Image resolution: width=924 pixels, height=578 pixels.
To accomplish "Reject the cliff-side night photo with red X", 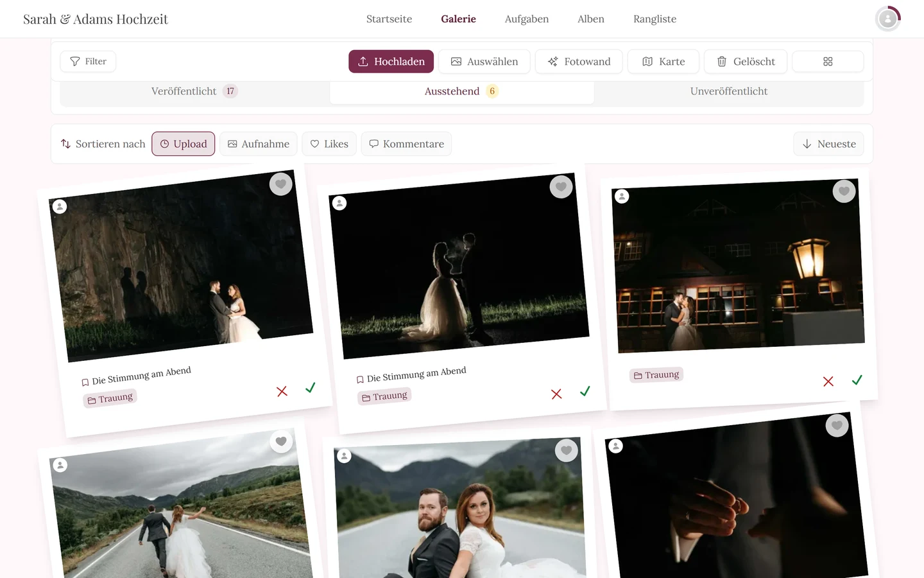I will click(x=282, y=391).
